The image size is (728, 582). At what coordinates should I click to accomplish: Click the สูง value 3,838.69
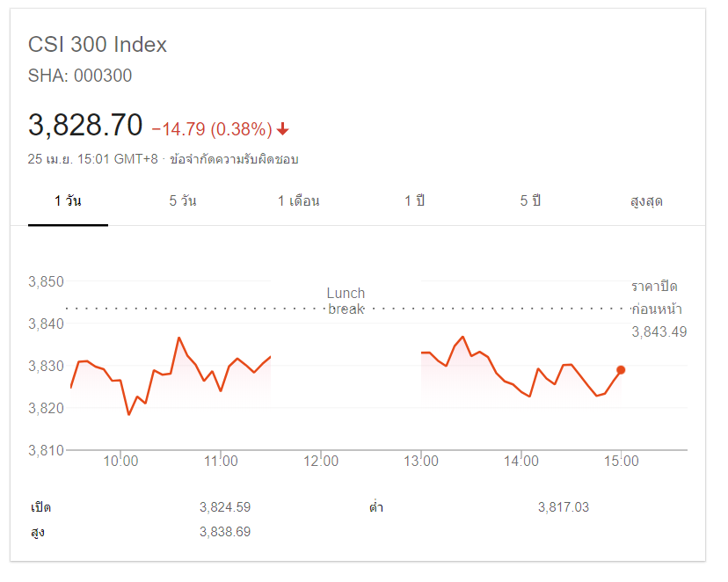[225, 531]
